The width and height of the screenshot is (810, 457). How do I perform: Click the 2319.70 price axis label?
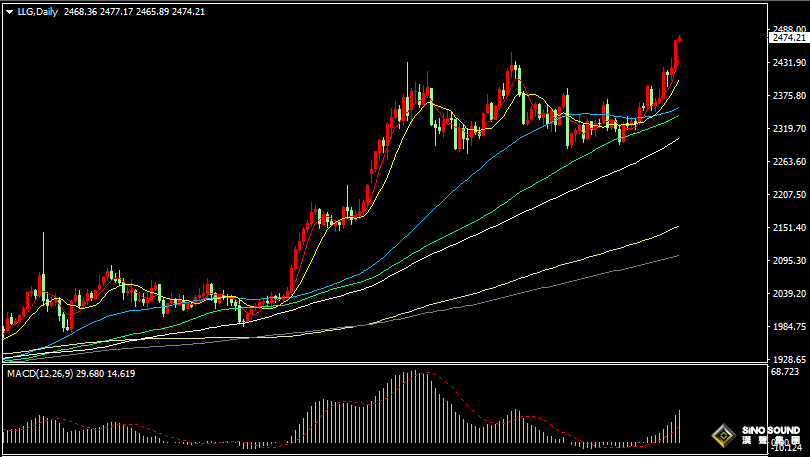(788, 129)
